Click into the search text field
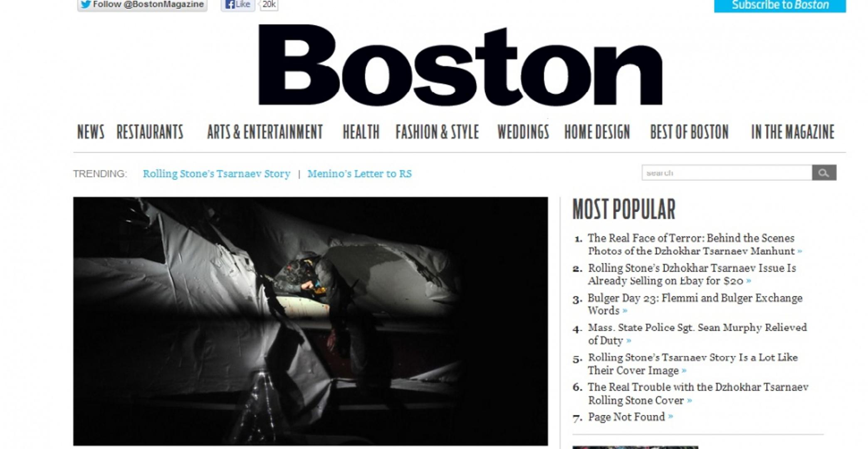The width and height of the screenshot is (868, 449). pyautogui.click(x=726, y=173)
